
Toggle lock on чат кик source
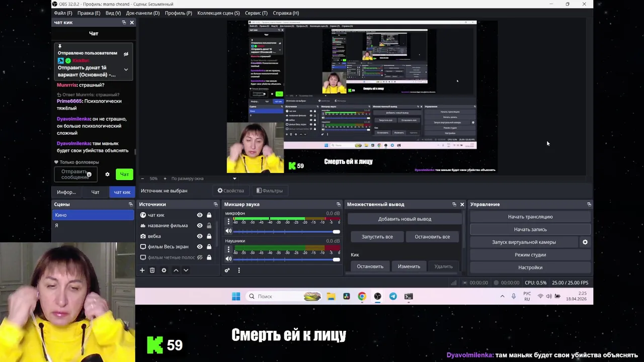[x=209, y=215]
